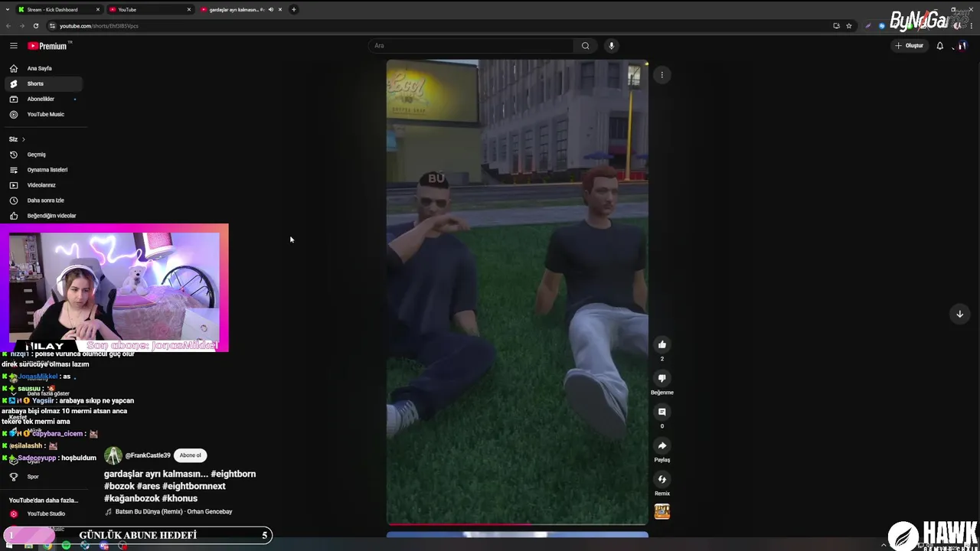Screen dimensions: 980x551
Task: Go to next short with down arrow
Action: pos(959,314)
